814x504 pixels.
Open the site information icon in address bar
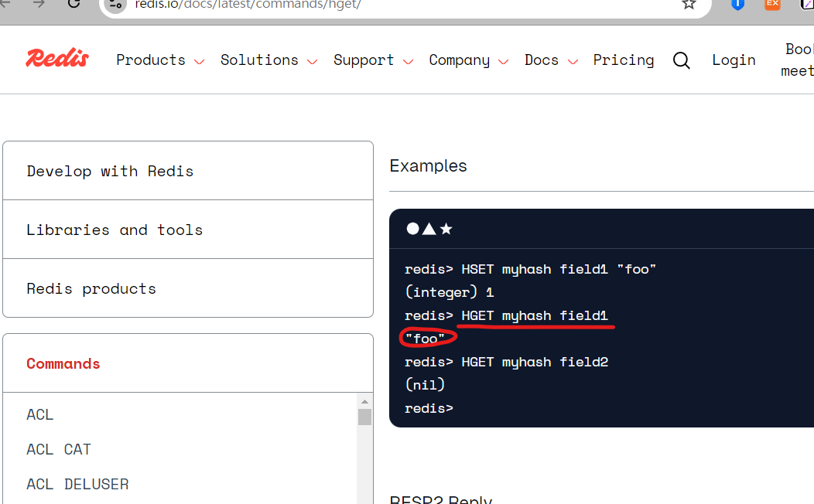pos(115,5)
